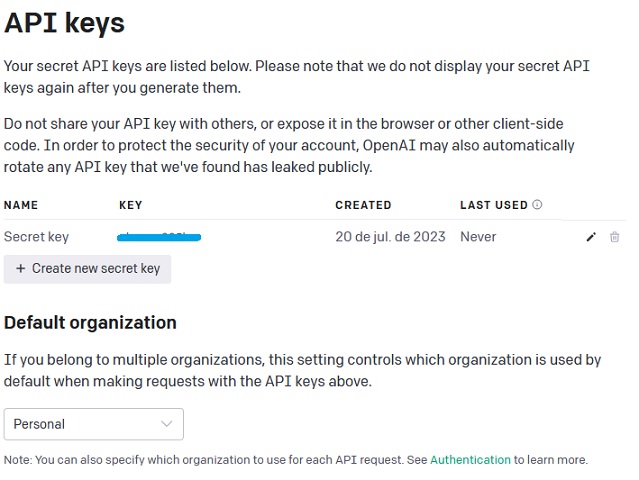
Task: Select the blue-masked key value
Action: [x=159, y=237]
